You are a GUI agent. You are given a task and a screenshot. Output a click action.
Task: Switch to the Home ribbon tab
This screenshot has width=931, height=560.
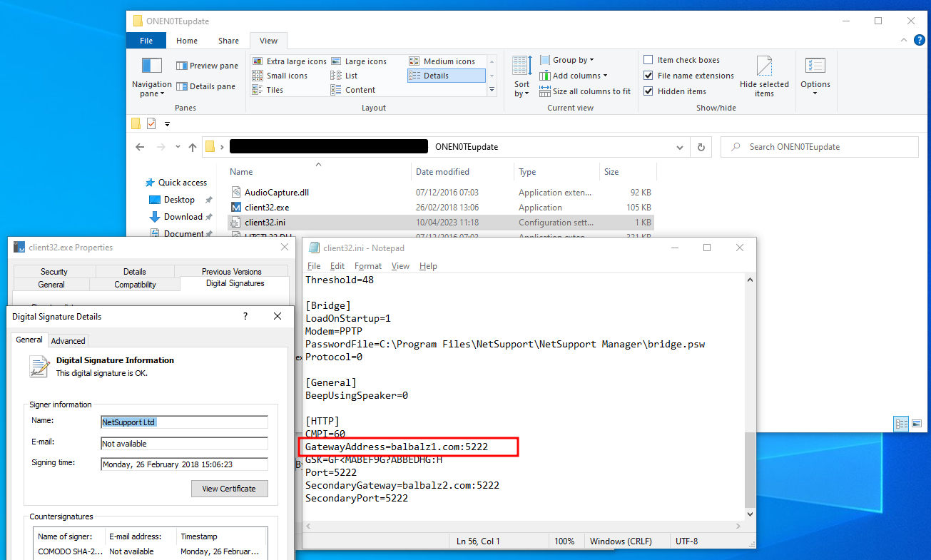pos(187,41)
